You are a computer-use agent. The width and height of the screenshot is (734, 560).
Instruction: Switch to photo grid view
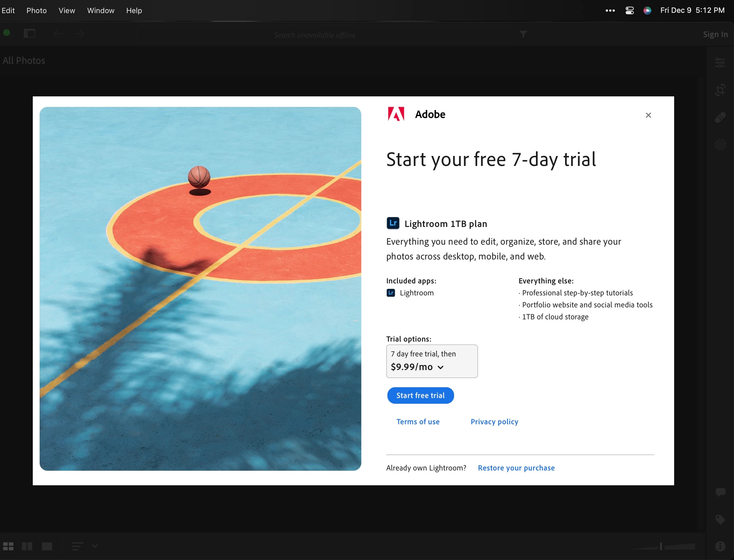coord(8,546)
